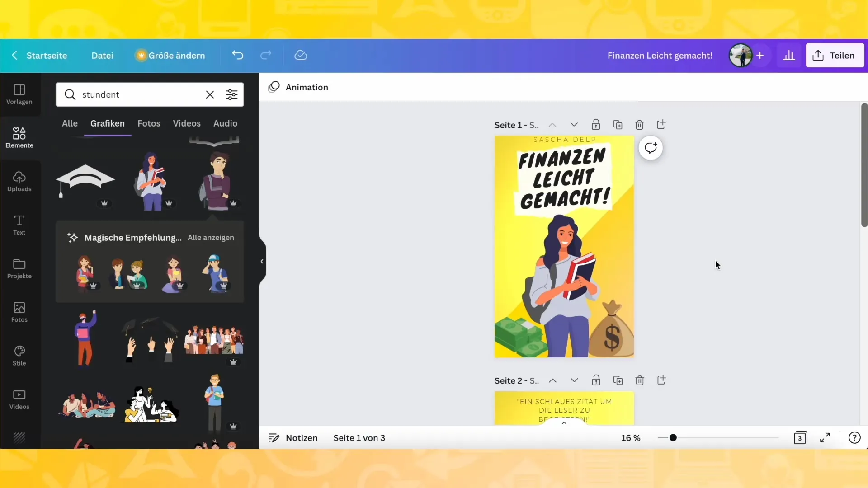This screenshot has width=868, height=488.
Task: Select the Grafiken tab in elements panel
Action: click(107, 123)
